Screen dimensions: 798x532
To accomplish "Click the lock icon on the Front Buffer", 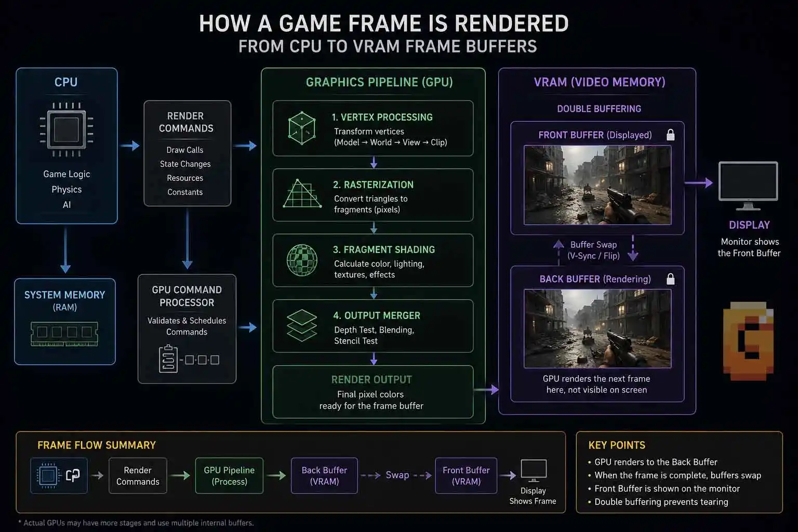I will tap(671, 135).
